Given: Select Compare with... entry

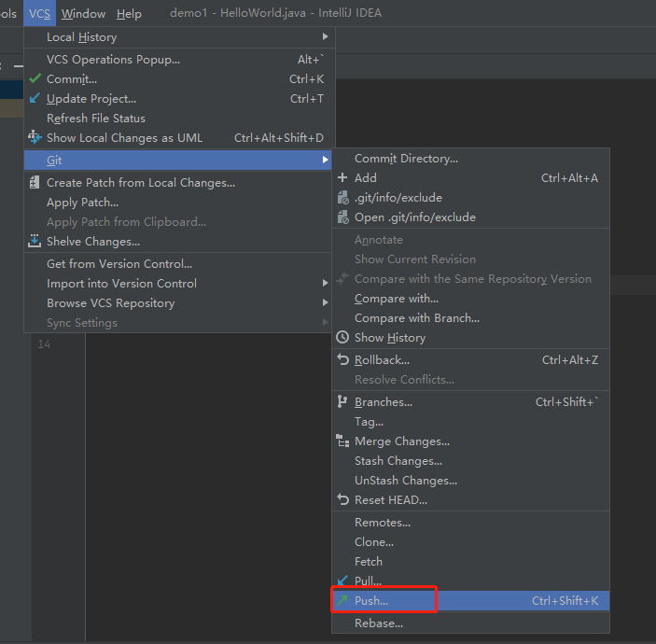Looking at the screenshot, I should [x=470, y=299].
